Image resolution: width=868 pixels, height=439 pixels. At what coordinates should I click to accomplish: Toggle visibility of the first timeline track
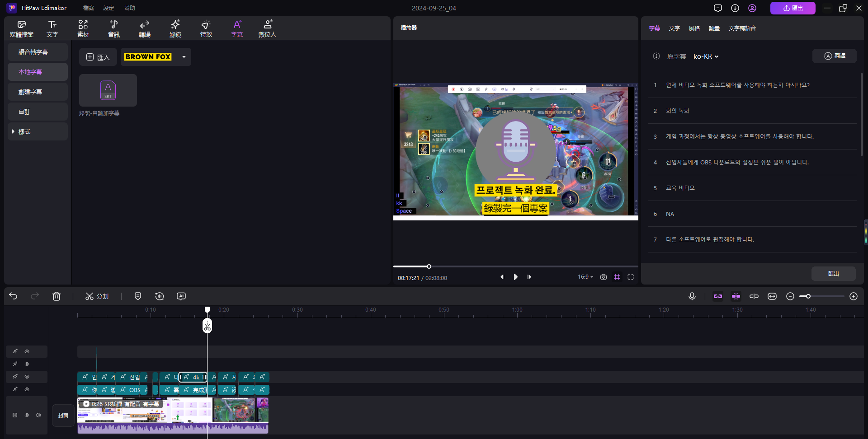click(27, 351)
